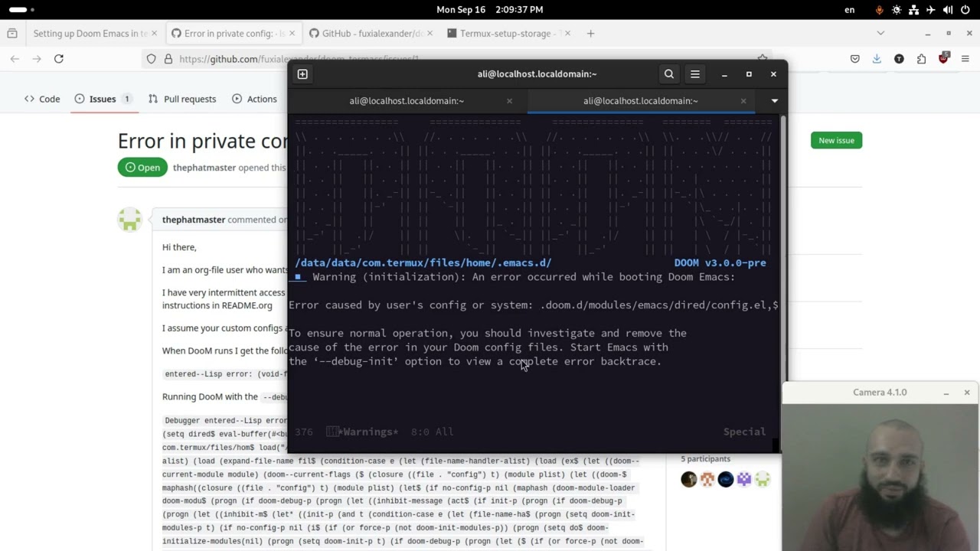Open the Firefox account icon
980x551 pixels.
(899, 59)
